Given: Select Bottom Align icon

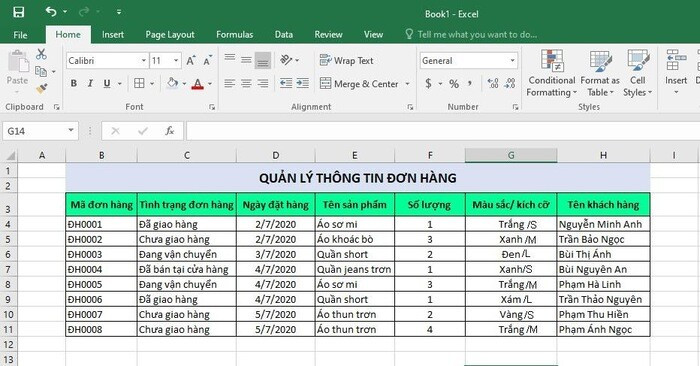Looking at the screenshot, I should (263, 60).
